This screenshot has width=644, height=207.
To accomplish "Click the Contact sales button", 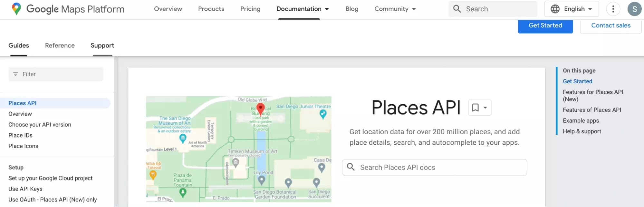I will [x=611, y=26].
